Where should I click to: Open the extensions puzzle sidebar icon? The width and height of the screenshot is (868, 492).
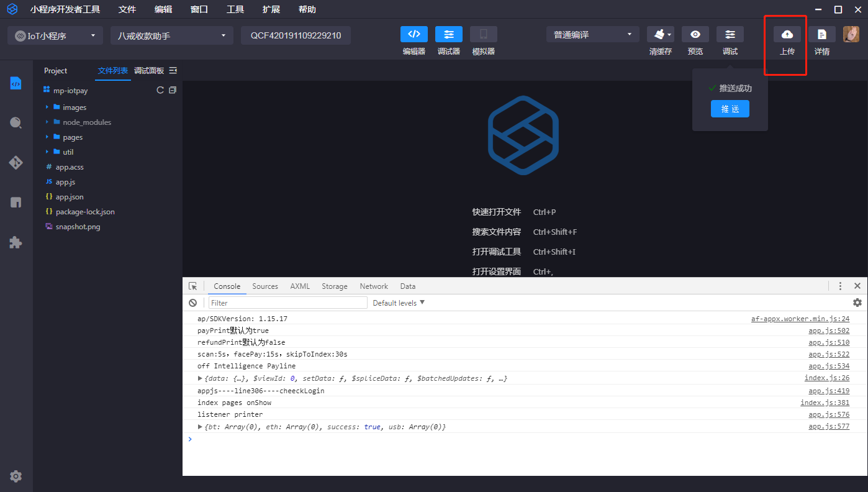tap(16, 242)
